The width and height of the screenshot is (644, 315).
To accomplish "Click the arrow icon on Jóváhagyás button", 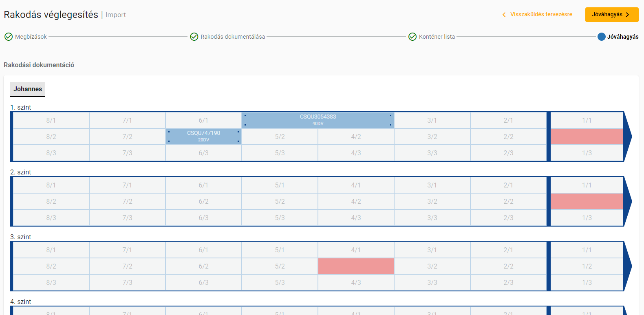I will pos(628,15).
